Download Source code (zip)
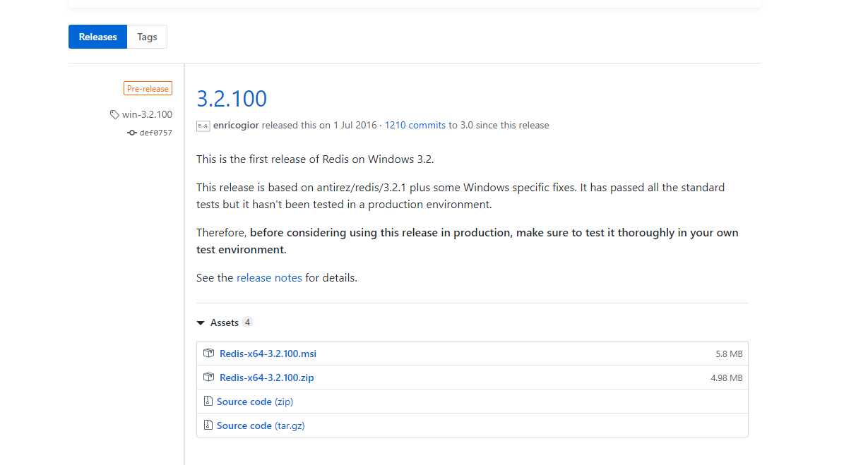Viewport: 868px width, 465px height. coord(255,401)
